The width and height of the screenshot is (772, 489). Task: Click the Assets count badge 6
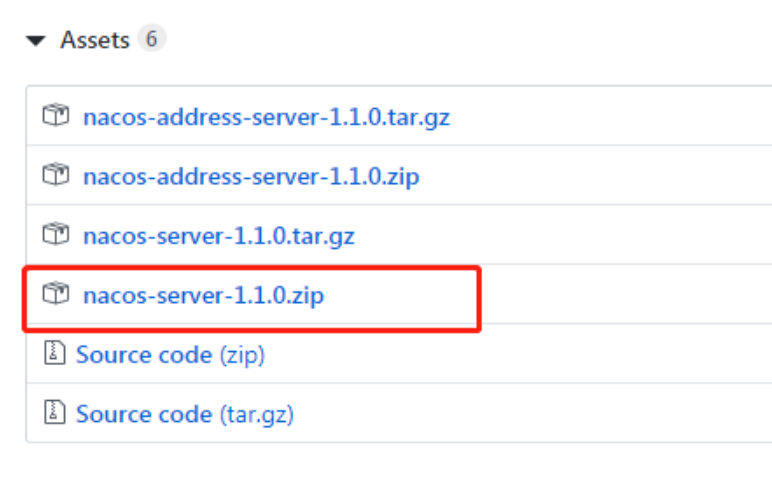(x=152, y=38)
